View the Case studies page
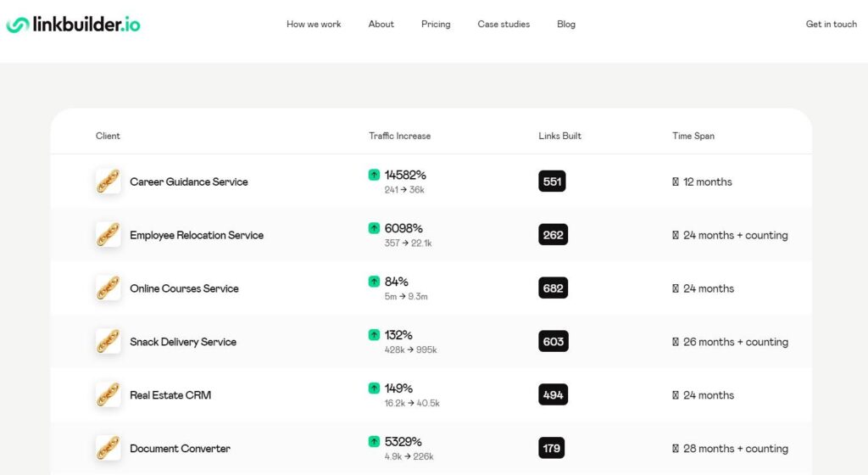 coord(504,25)
